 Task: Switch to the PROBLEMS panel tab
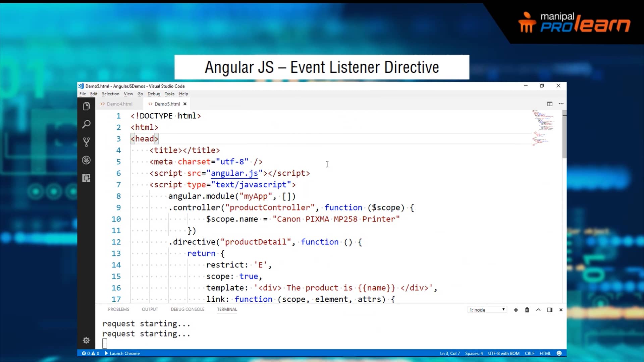point(118,309)
